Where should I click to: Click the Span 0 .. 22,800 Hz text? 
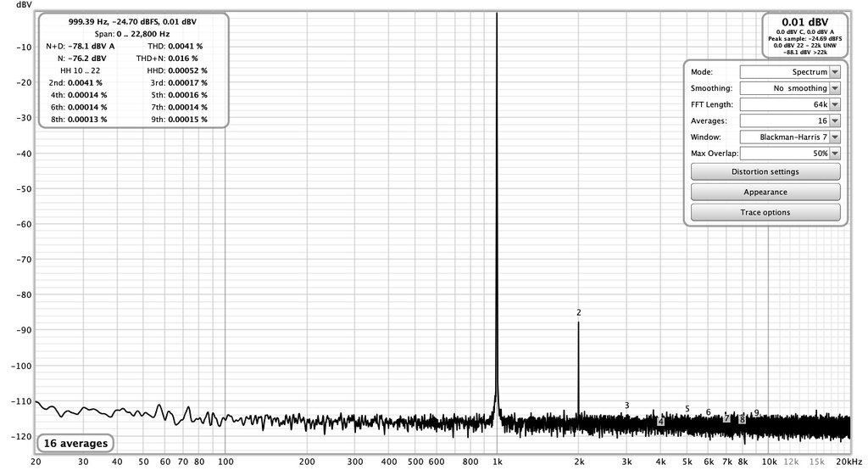tap(131, 34)
